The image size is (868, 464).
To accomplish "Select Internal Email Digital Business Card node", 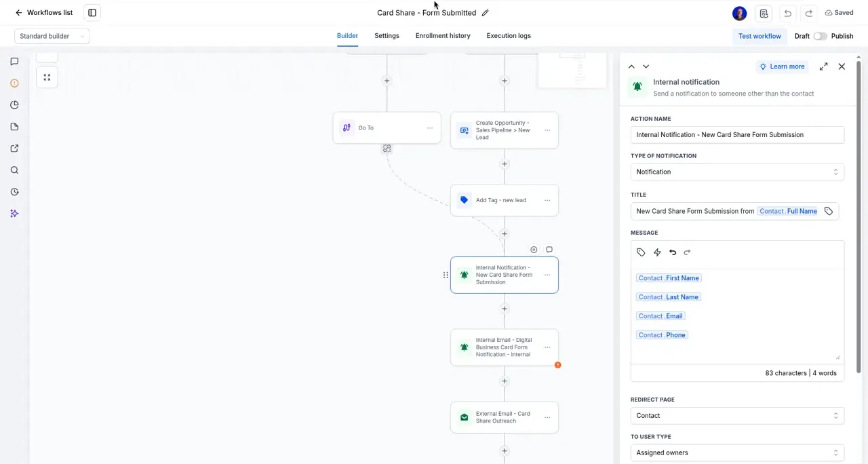I will pos(505,347).
